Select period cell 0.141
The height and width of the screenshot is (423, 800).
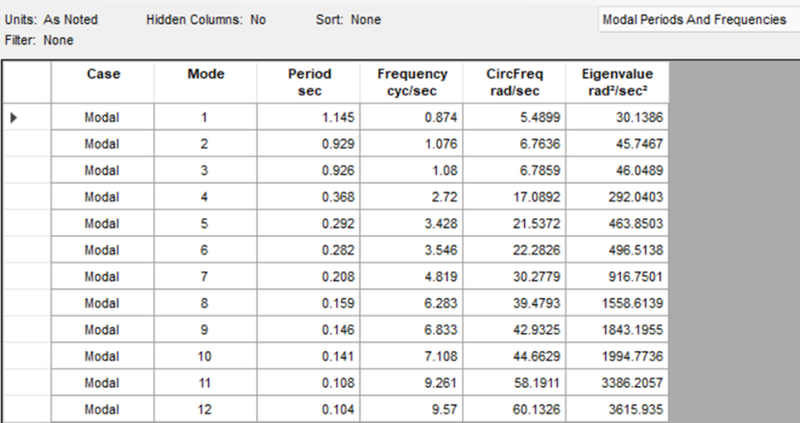tap(309, 356)
